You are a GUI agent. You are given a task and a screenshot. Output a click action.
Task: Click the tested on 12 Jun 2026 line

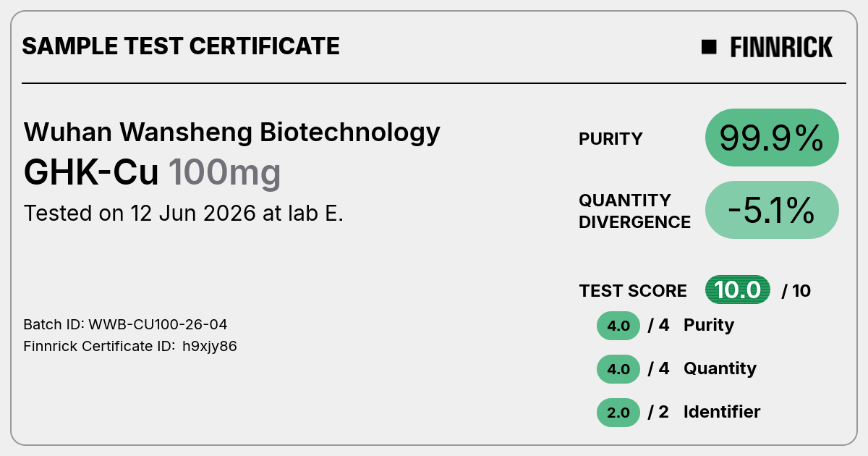click(184, 214)
